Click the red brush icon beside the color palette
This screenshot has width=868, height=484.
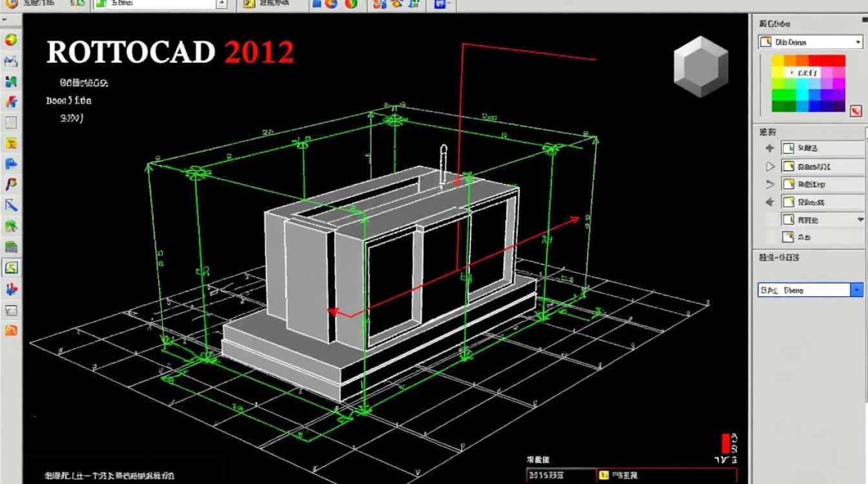[x=856, y=110]
